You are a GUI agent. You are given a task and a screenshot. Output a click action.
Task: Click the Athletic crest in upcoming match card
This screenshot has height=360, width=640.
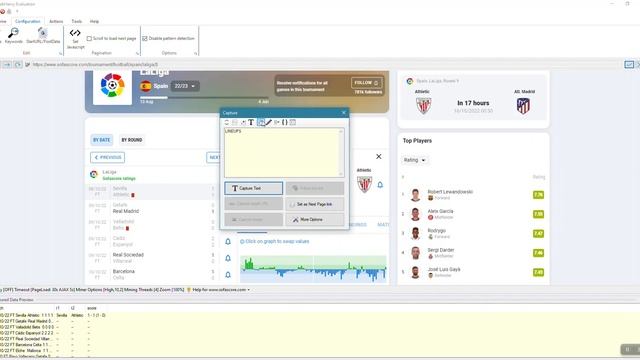click(424, 106)
